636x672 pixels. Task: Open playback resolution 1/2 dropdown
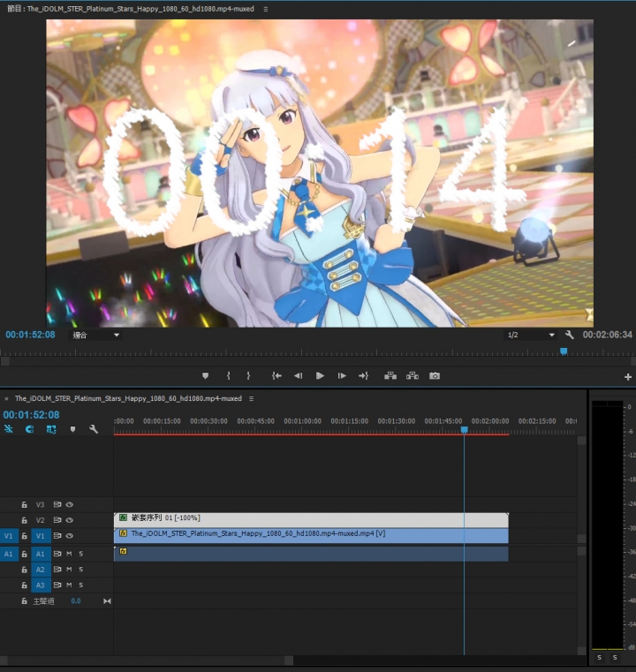tap(531, 335)
